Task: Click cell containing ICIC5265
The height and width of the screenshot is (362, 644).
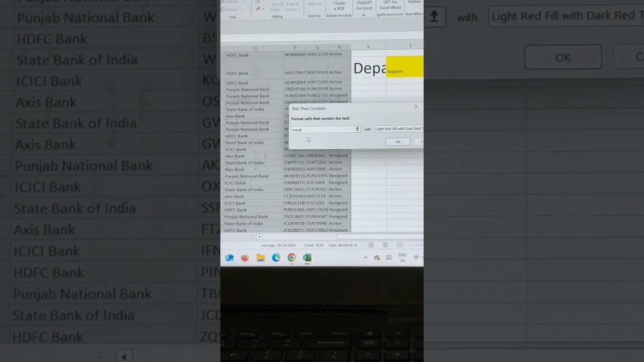Action: coord(316,203)
